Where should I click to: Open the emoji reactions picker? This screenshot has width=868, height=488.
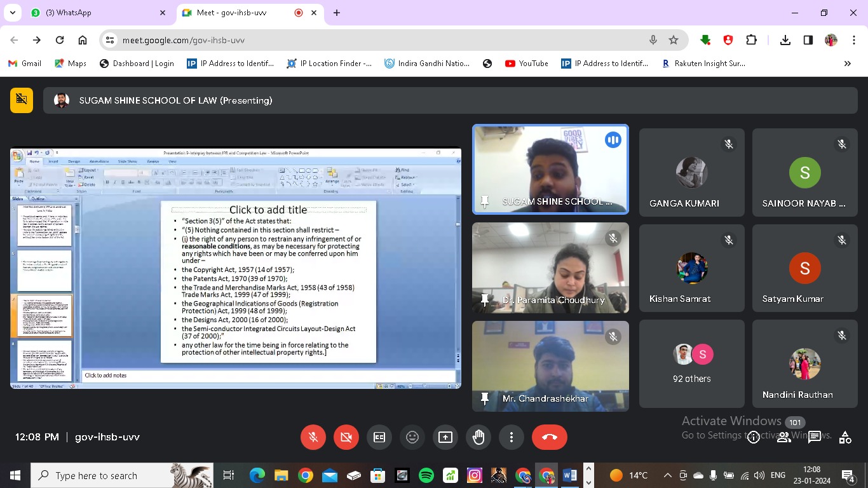coord(412,437)
